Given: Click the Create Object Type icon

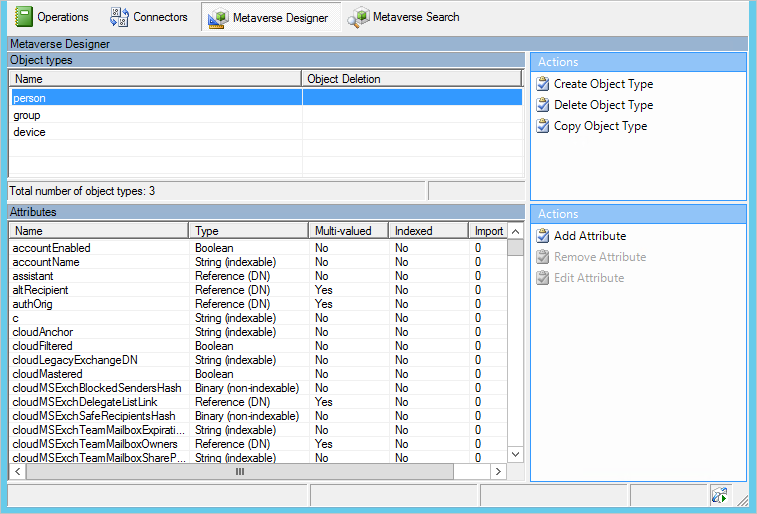Looking at the screenshot, I should pyautogui.click(x=543, y=84).
